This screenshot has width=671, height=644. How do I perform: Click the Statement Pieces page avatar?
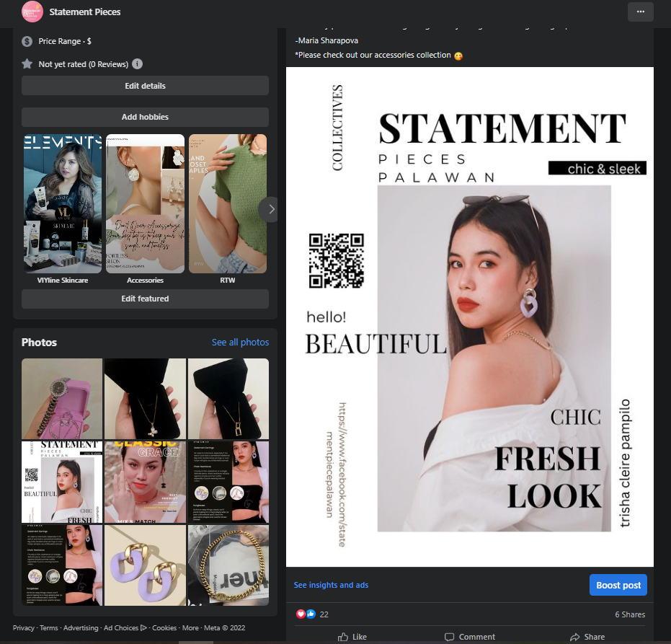32,12
